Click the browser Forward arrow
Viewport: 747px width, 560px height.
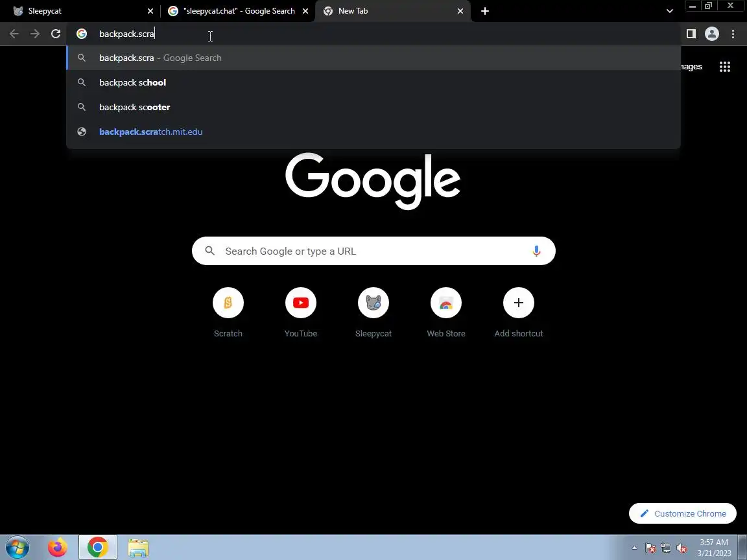pos(35,34)
